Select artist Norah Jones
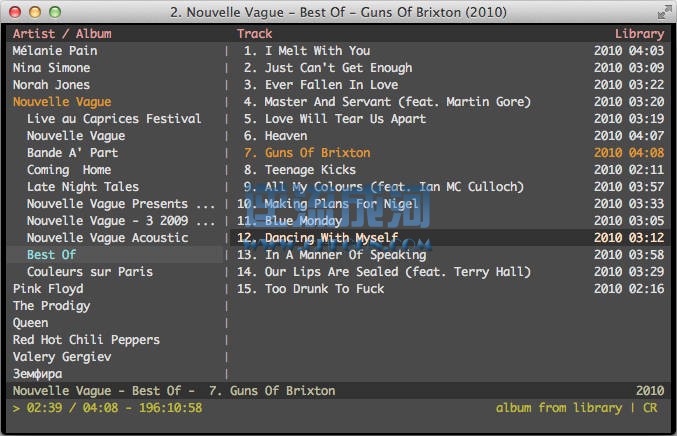Viewport: 677px width, 436px height. [x=51, y=85]
